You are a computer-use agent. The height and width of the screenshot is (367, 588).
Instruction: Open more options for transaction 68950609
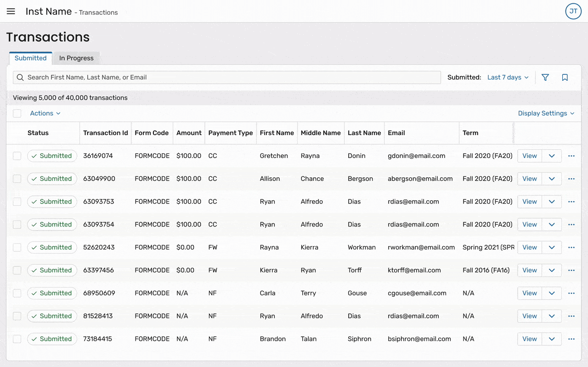click(571, 293)
